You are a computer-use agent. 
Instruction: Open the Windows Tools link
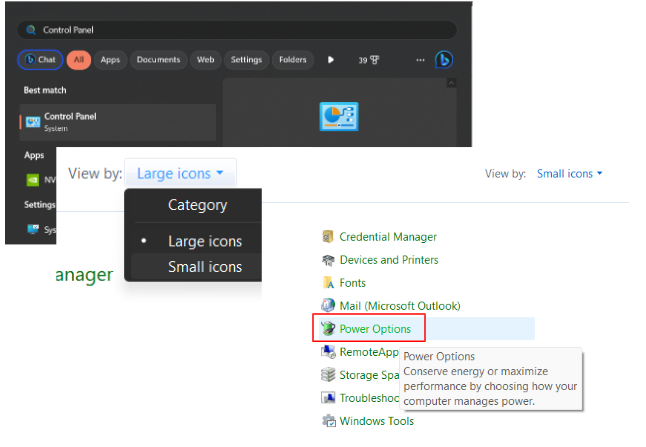point(377,421)
